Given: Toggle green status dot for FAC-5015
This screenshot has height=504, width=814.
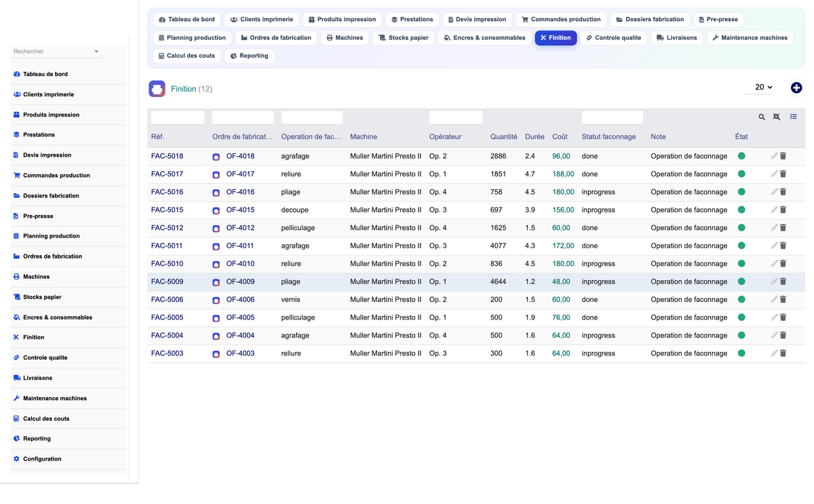Looking at the screenshot, I should point(741,210).
